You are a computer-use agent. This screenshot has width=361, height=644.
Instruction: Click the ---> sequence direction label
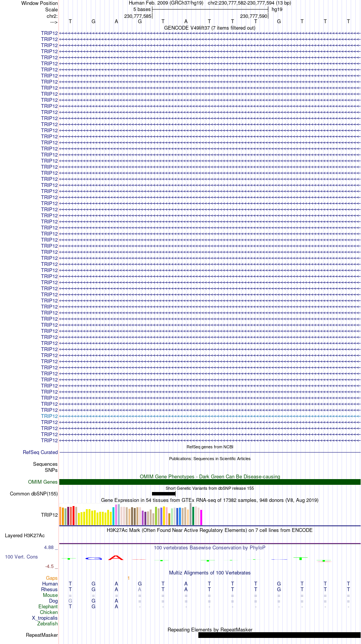coord(54,22)
